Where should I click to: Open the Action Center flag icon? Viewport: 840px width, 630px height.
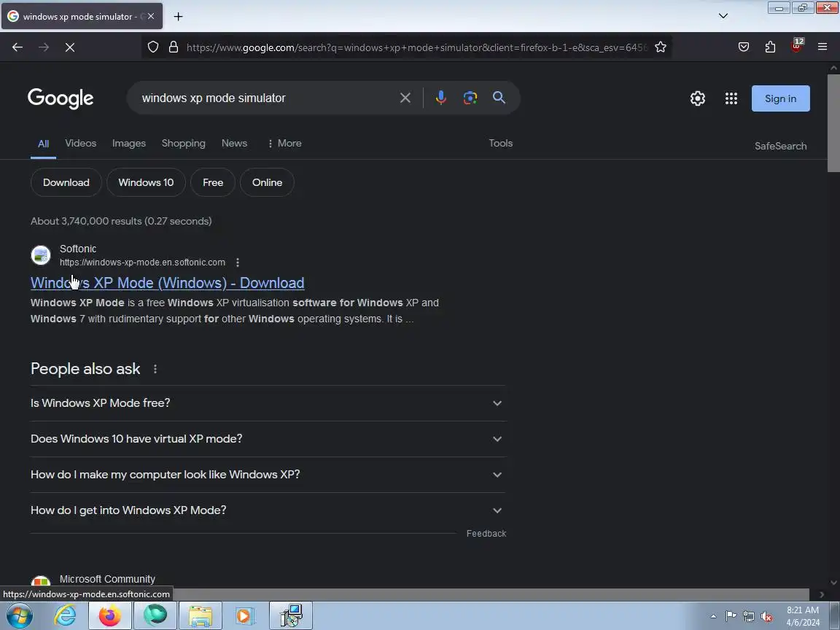731,617
